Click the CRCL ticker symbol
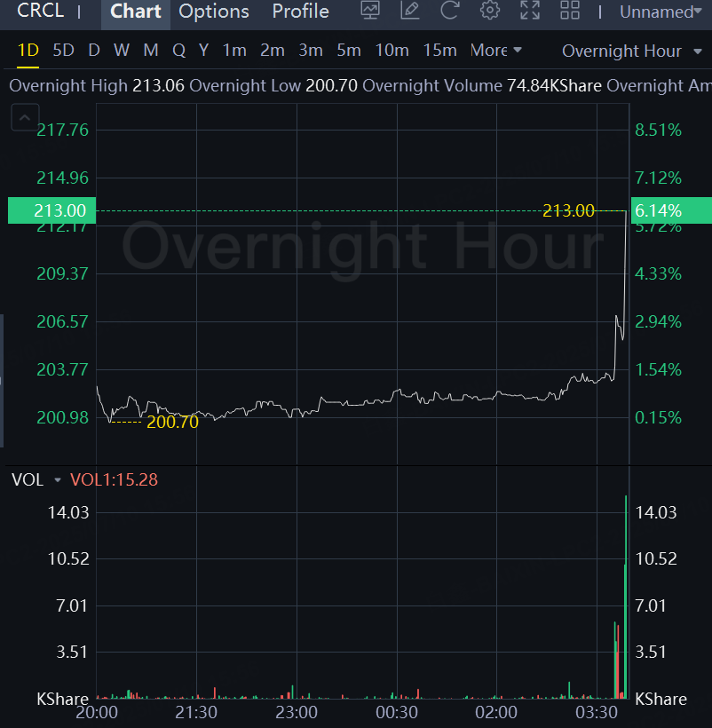This screenshot has width=712, height=728. click(x=40, y=11)
